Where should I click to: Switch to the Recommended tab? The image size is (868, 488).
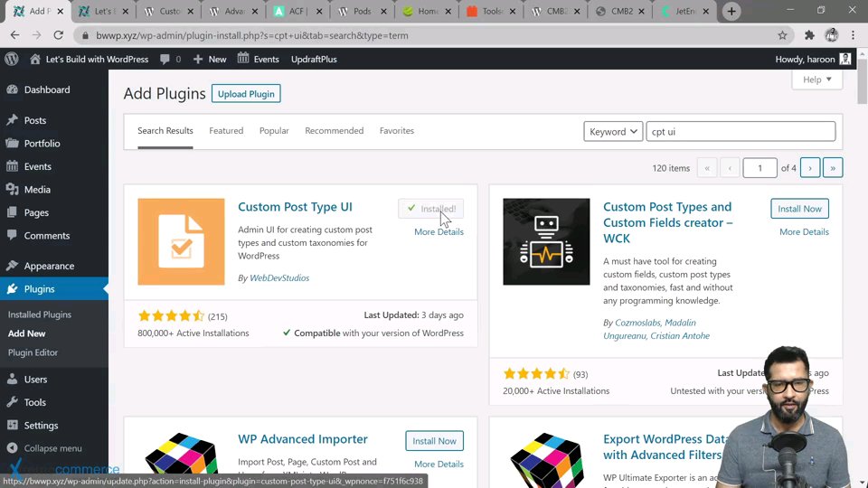(334, 130)
